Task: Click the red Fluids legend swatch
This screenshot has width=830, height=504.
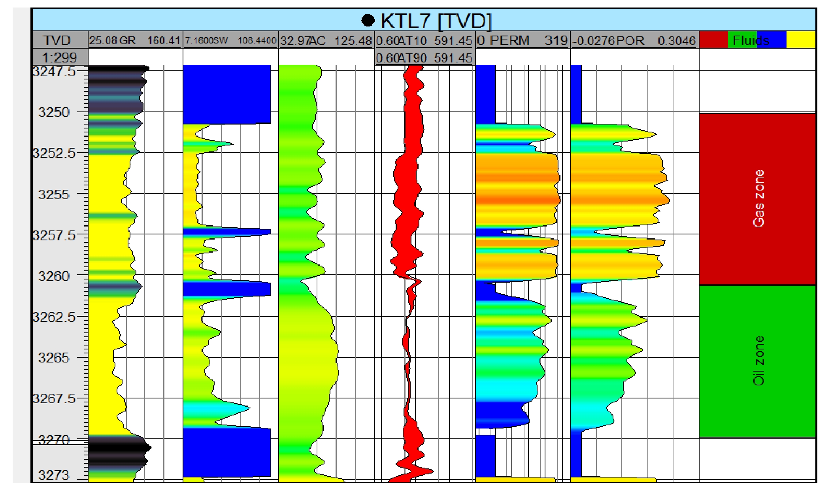Action: 713,40
